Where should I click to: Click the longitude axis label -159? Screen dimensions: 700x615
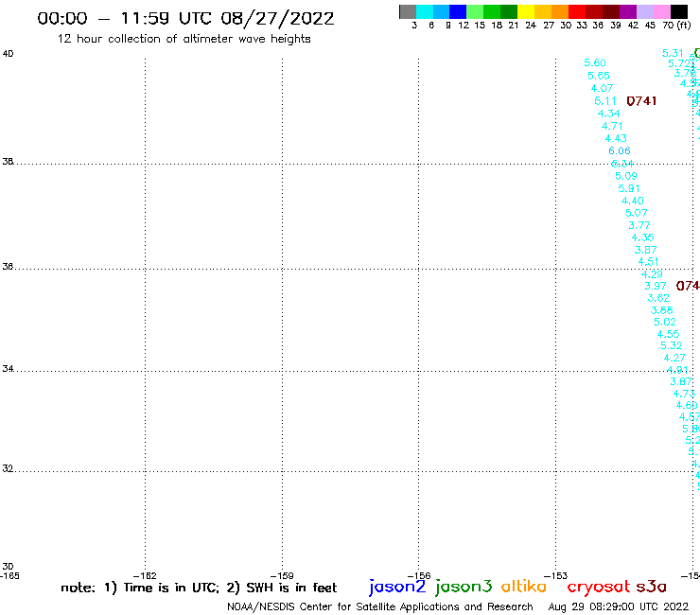point(282,576)
